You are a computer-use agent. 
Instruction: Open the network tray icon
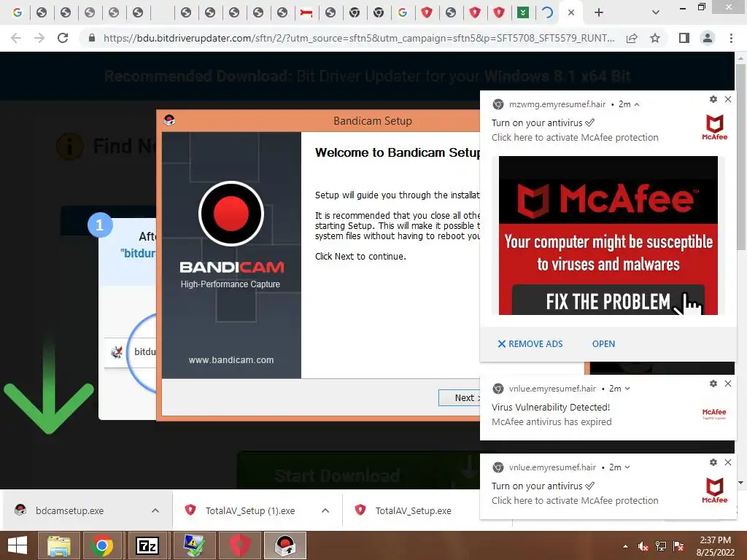[x=661, y=545]
